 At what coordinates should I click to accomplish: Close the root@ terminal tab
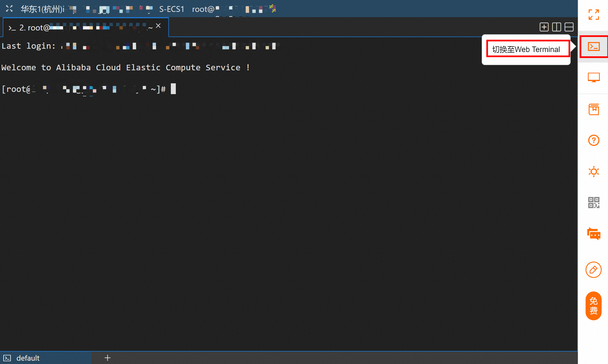click(158, 26)
